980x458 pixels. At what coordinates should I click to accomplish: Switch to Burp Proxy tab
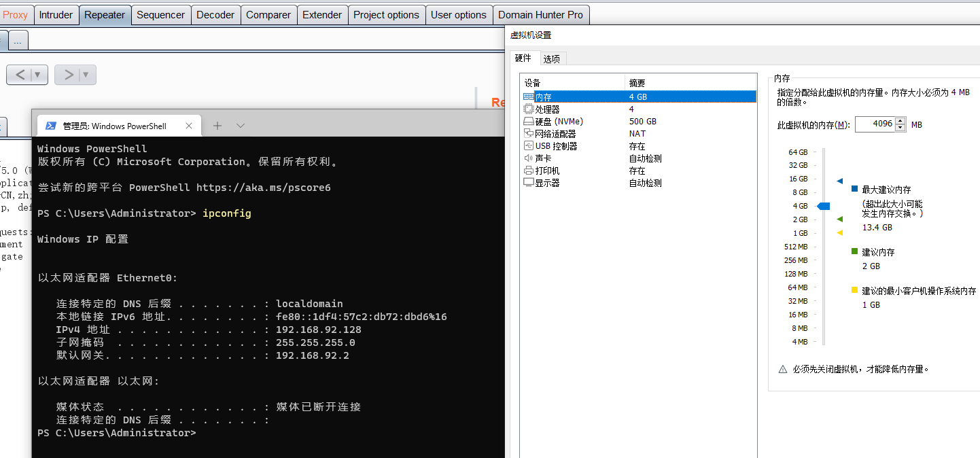[x=16, y=15]
